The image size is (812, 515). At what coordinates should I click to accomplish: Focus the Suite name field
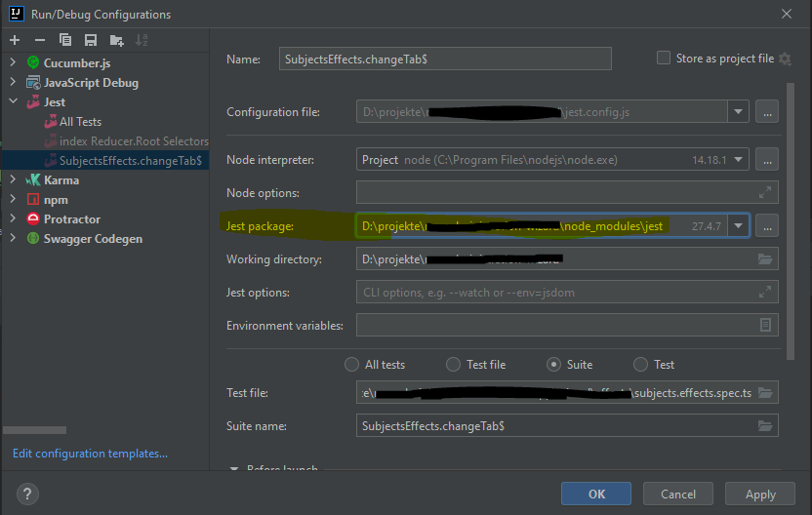click(567, 425)
